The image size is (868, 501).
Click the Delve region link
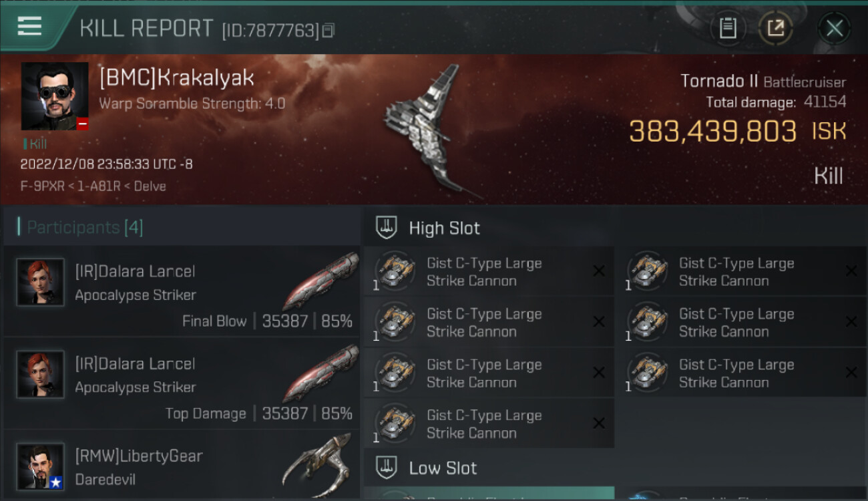150,186
